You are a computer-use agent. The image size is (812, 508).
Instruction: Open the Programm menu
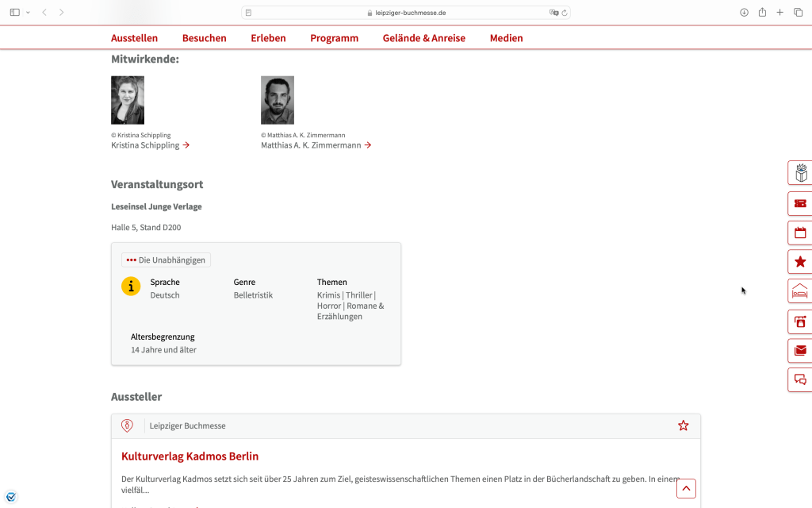pyautogui.click(x=334, y=38)
